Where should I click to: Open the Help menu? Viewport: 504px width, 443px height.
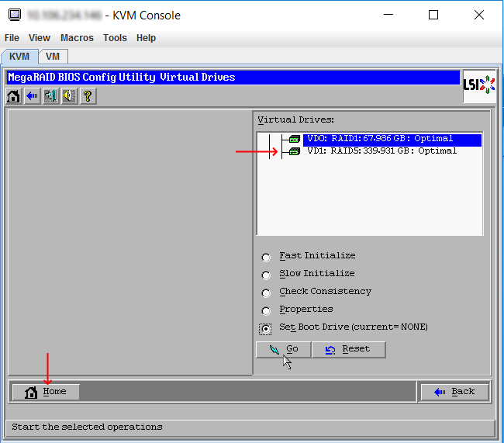click(146, 38)
